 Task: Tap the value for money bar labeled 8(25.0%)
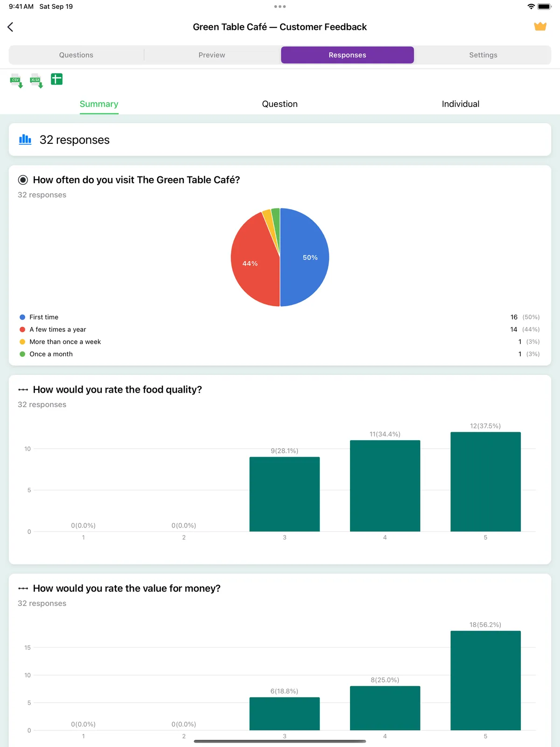click(385, 708)
